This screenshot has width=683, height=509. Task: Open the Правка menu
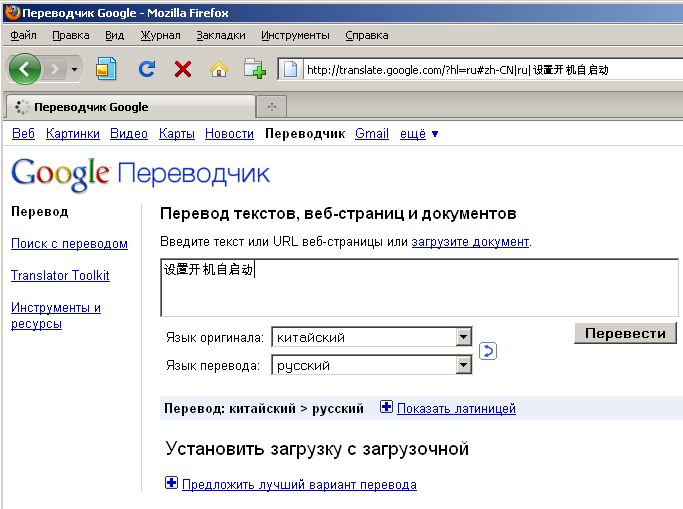[x=71, y=35]
